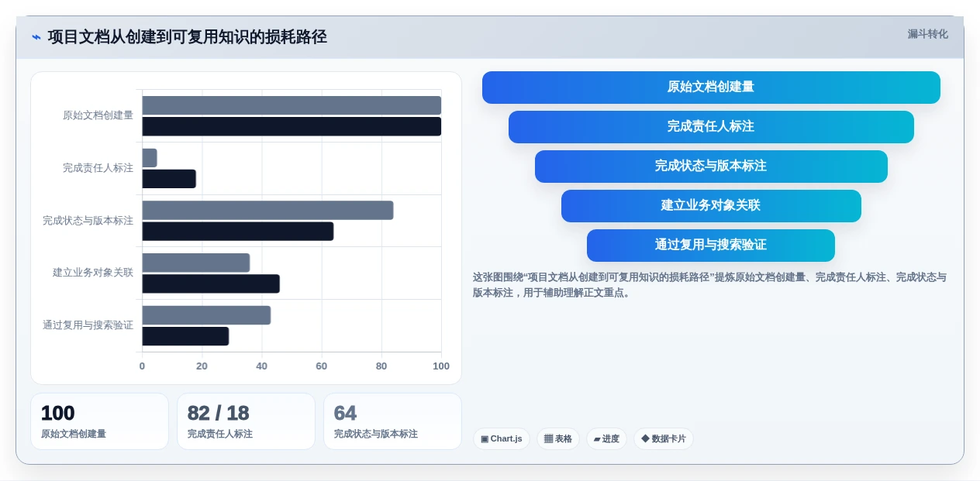Viewport: 980px width, 481px height.
Task: Open the 64 完成状态与版本标注 stat card
Action: pyautogui.click(x=392, y=421)
